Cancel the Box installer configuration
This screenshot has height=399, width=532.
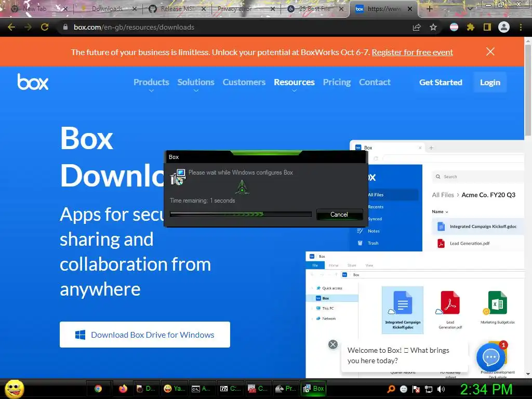click(x=339, y=215)
